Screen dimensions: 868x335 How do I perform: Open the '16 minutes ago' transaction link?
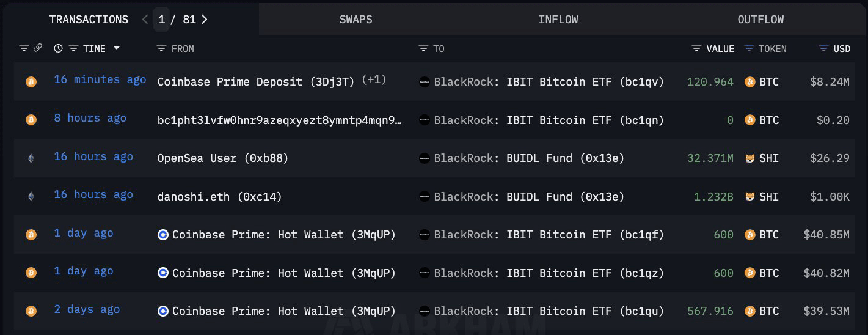point(100,80)
